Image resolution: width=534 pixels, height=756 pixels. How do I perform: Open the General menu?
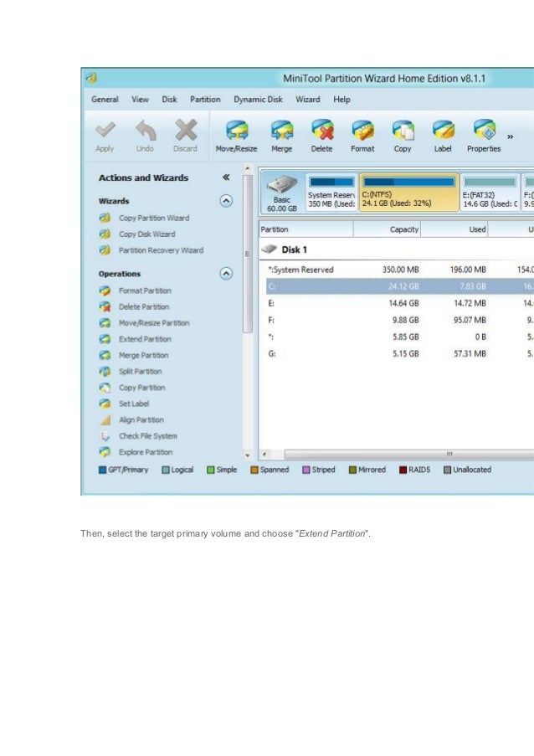coord(105,100)
